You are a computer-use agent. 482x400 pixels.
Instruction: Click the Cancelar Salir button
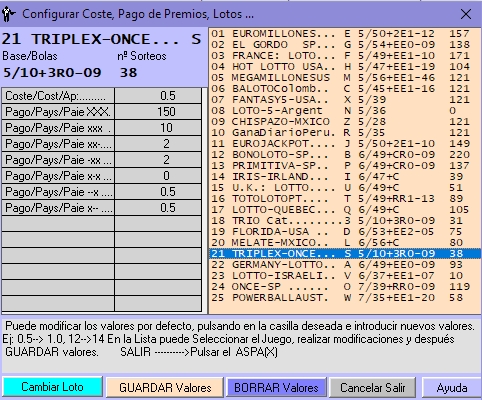(x=373, y=388)
